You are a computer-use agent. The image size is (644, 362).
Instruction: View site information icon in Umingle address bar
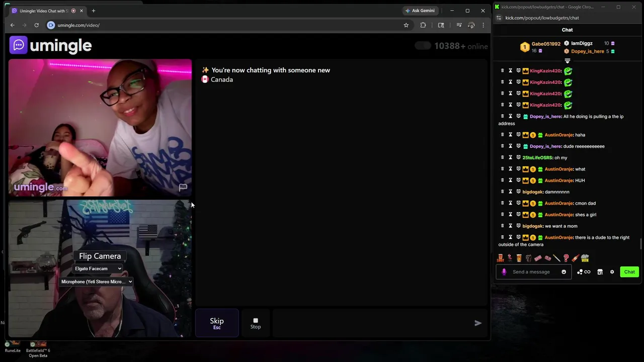click(x=51, y=25)
